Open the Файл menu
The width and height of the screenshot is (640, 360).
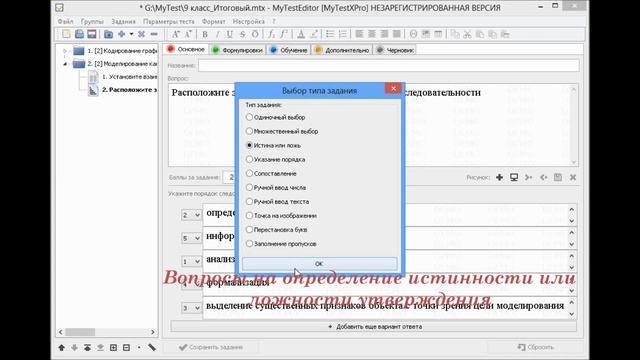(x=65, y=21)
